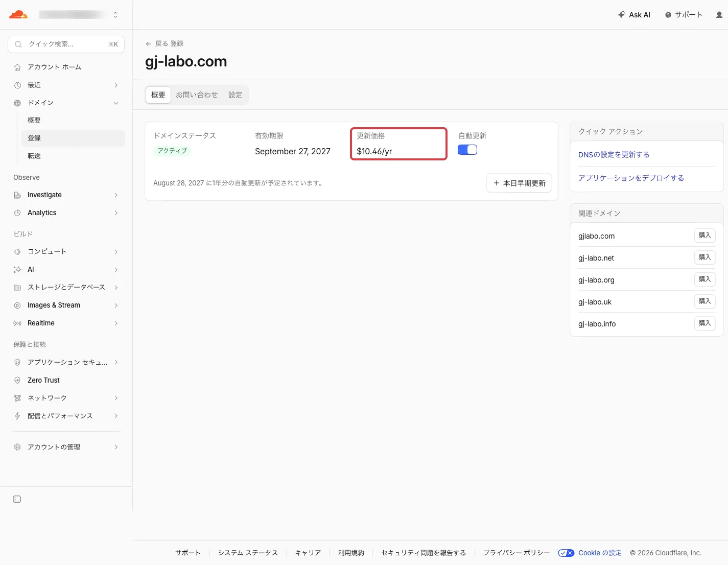Image resolution: width=728 pixels, height=565 pixels.
Task: Click the Images & Stream play icon
Action: click(17, 305)
